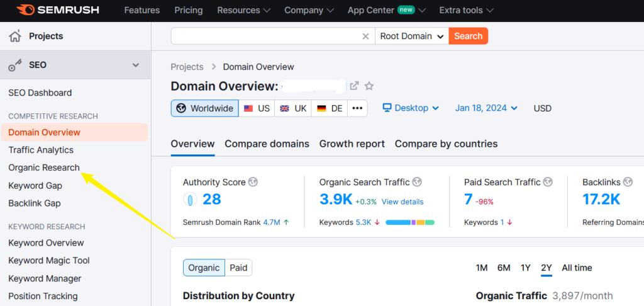Click globe icon beside Backlinks
The height and width of the screenshot is (306, 644).
628,182
